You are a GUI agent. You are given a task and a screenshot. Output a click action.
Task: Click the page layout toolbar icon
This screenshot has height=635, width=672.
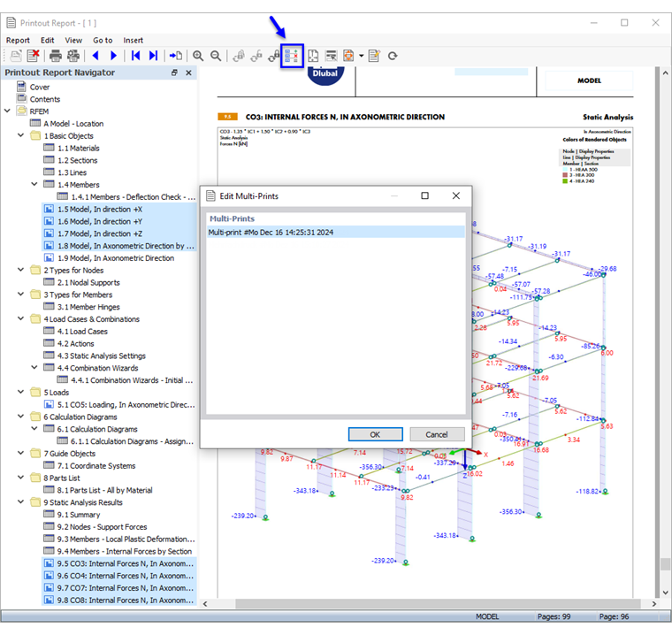tap(313, 56)
